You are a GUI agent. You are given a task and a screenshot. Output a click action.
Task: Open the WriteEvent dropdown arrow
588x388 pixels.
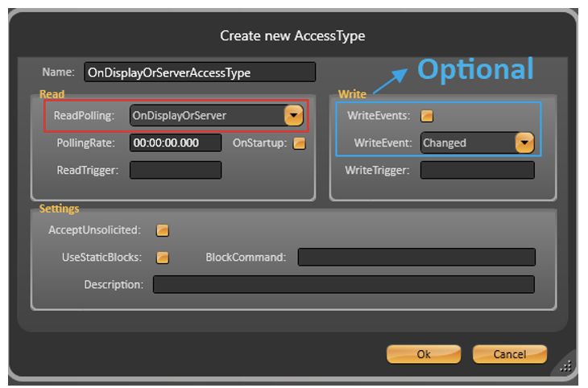point(524,143)
